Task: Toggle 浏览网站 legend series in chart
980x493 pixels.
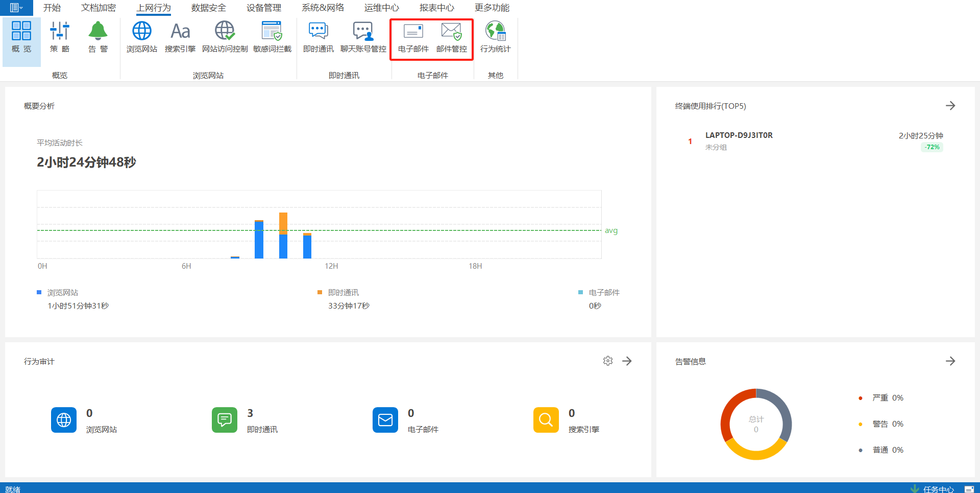Action: 62,293
